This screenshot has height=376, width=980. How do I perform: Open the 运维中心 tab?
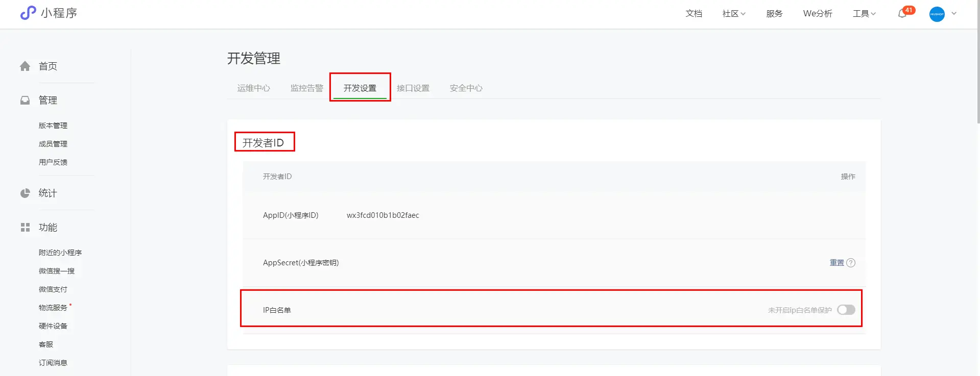pos(253,88)
